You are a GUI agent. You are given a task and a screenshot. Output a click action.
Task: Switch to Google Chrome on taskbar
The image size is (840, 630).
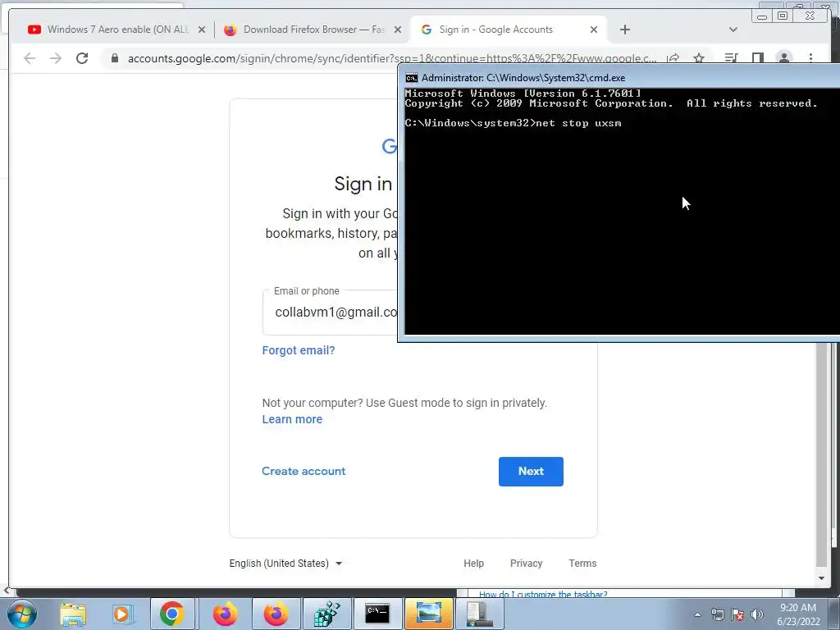[x=171, y=614]
